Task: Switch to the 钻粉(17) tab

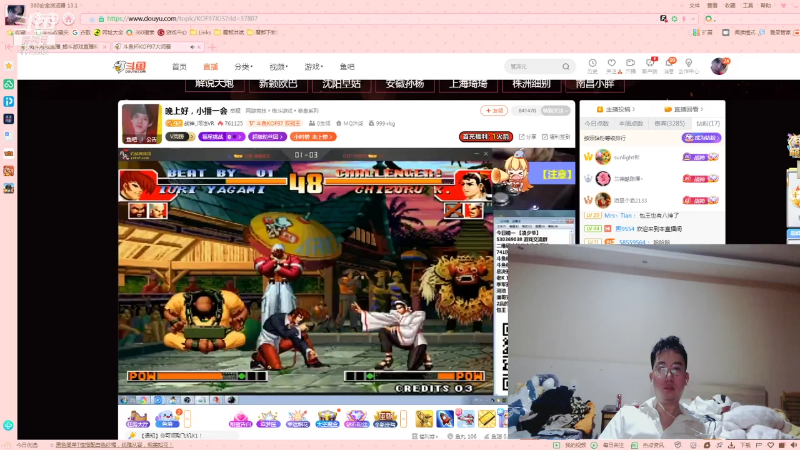Action: pyautogui.click(x=707, y=123)
